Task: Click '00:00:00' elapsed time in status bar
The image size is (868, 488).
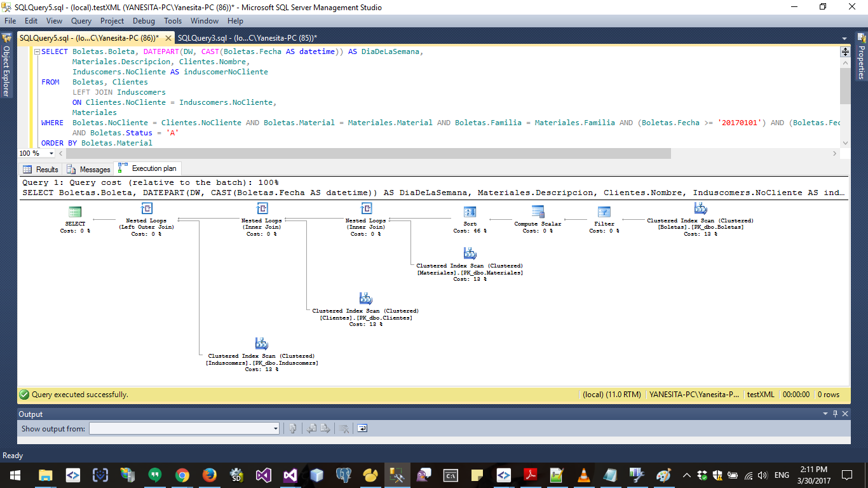Action: point(796,395)
